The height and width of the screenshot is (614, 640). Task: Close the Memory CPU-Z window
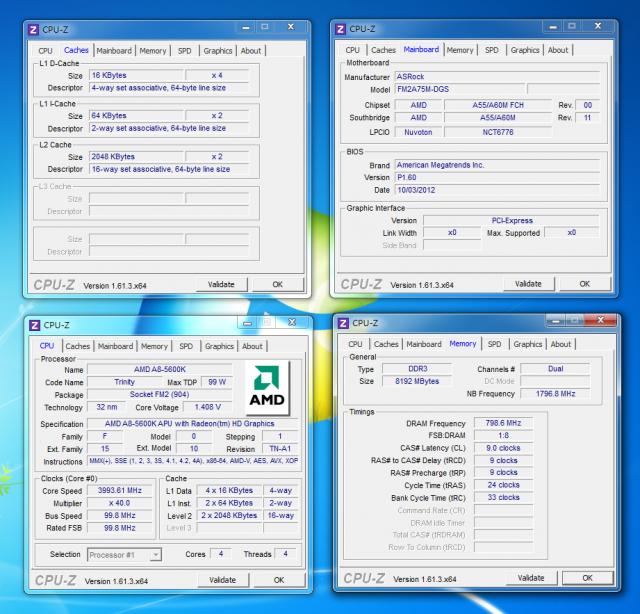(x=600, y=320)
